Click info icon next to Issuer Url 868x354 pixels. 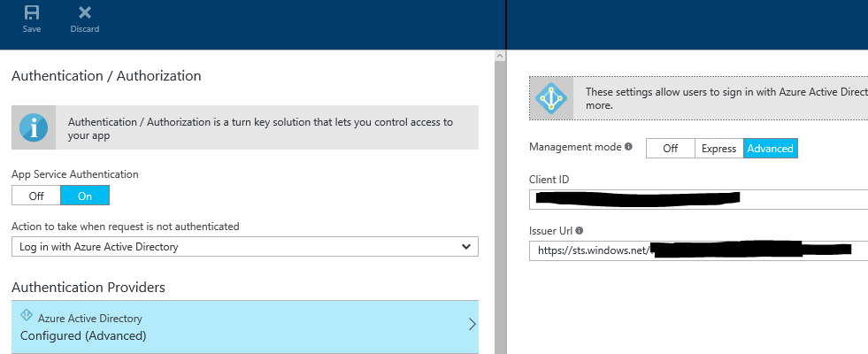[x=579, y=231]
